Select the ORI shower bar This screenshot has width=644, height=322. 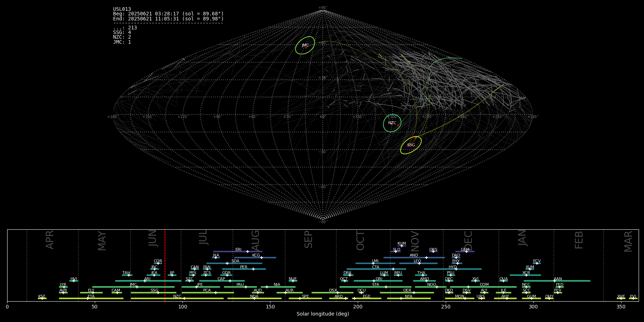pyautogui.click(x=378, y=281)
